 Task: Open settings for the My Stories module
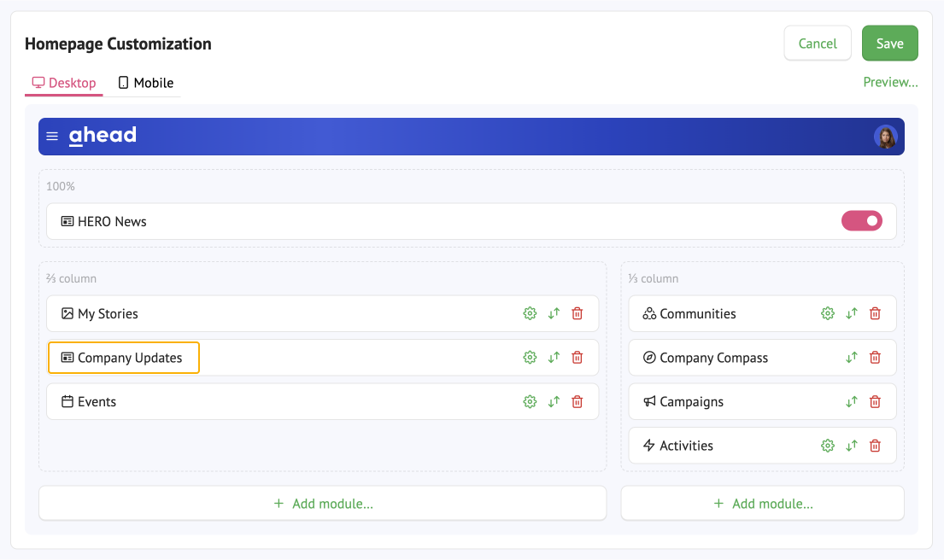point(530,313)
